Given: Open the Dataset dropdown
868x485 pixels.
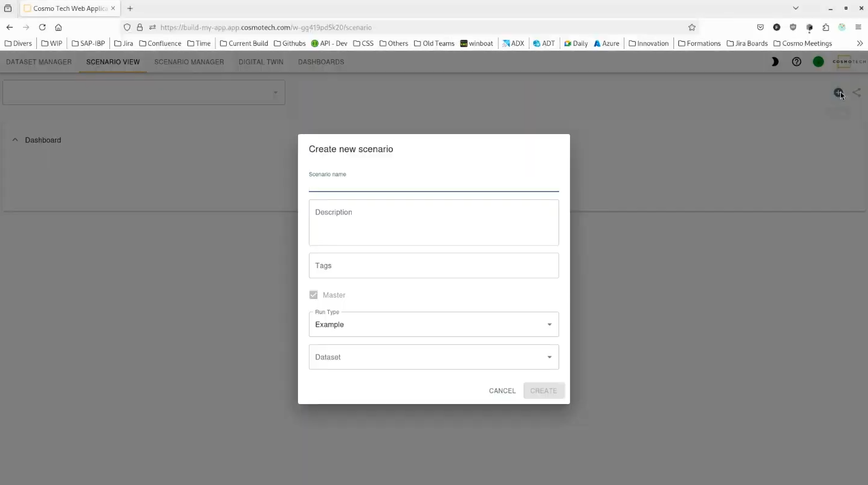Looking at the screenshot, I should coord(433,357).
